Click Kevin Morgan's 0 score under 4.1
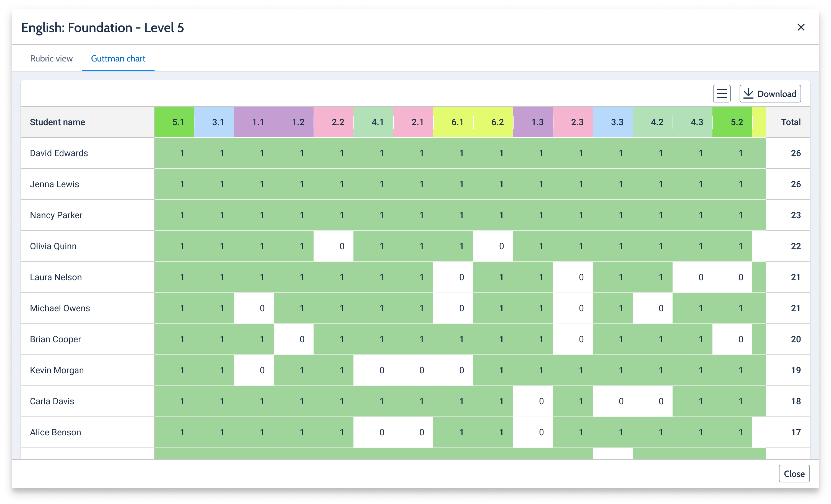 [x=373, y=370]
